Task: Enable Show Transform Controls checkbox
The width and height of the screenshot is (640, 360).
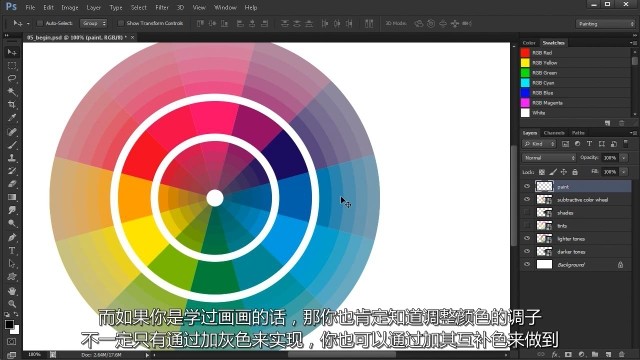Action: (120, 23)
